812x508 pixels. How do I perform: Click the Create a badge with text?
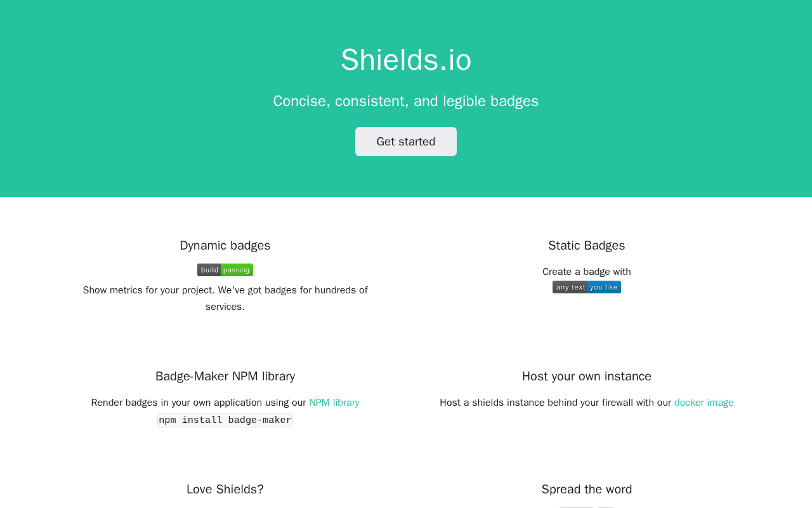click(x=587, y=272)
